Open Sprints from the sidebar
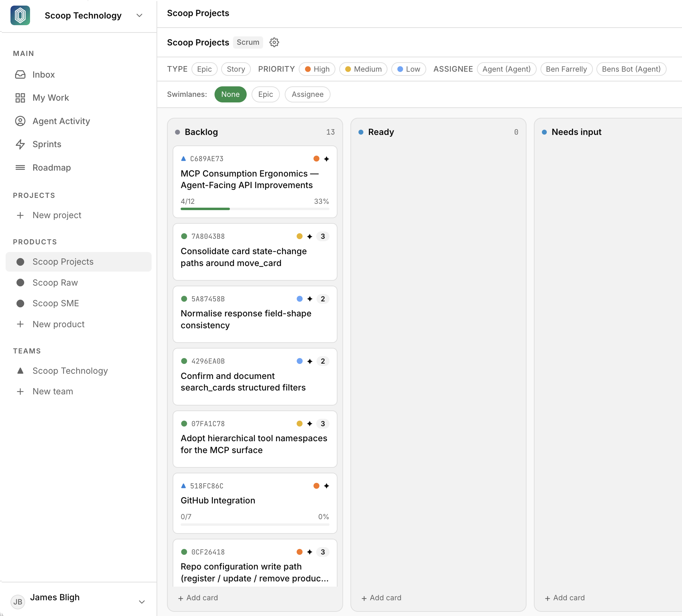The height and width of the screenshot is (616, 682). pyautogui.click(x=79, y=144)
